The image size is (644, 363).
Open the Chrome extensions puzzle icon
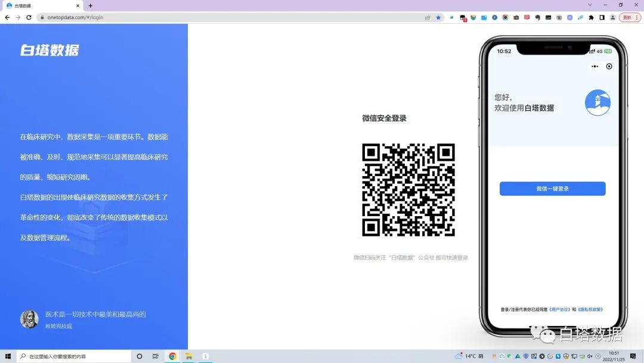click(x=591, y=18)
